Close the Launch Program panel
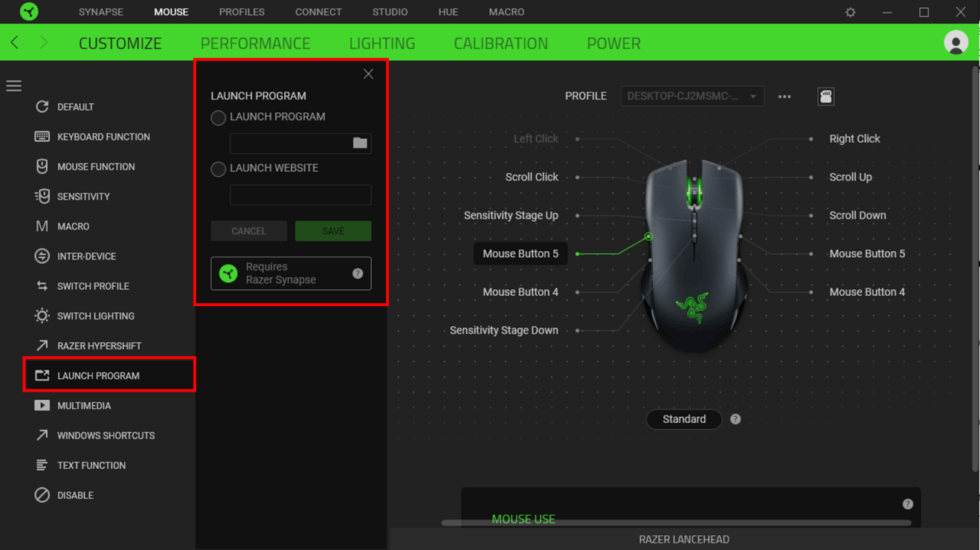Image resolution: width=980 pixels, height=550 pixels. pyautogui.click(x=368, y=74)
